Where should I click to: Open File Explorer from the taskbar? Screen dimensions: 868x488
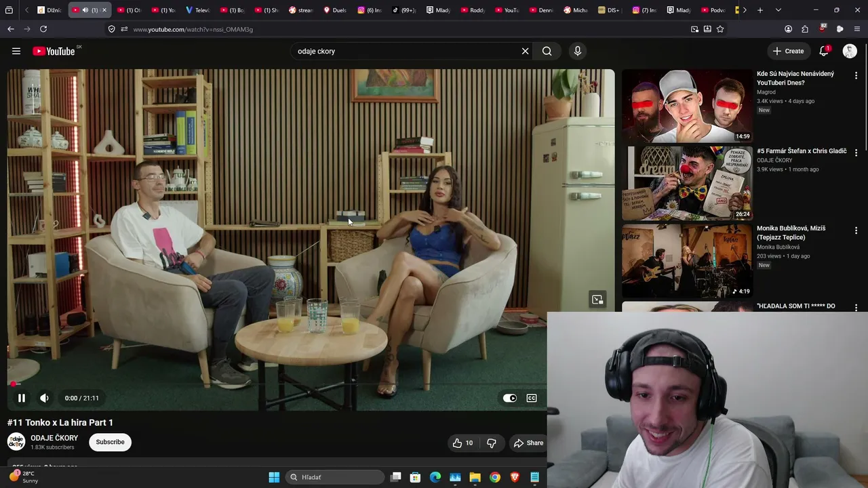(475, 477)
